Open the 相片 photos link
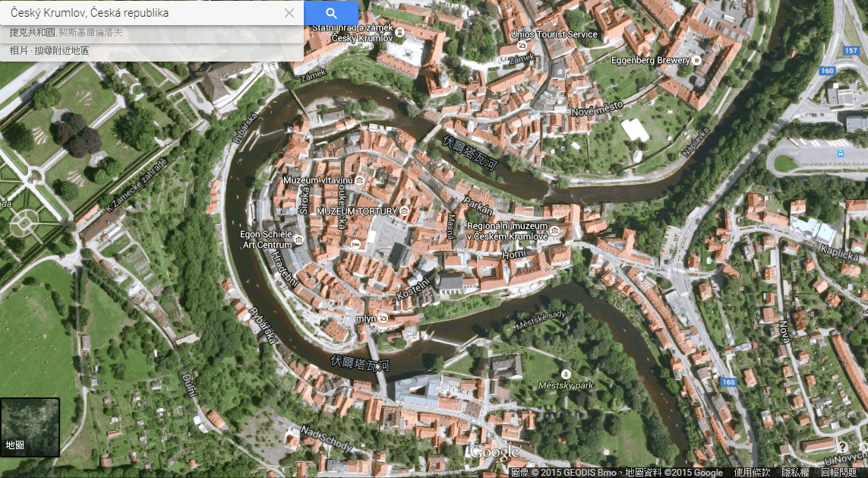 pos(18,50)
